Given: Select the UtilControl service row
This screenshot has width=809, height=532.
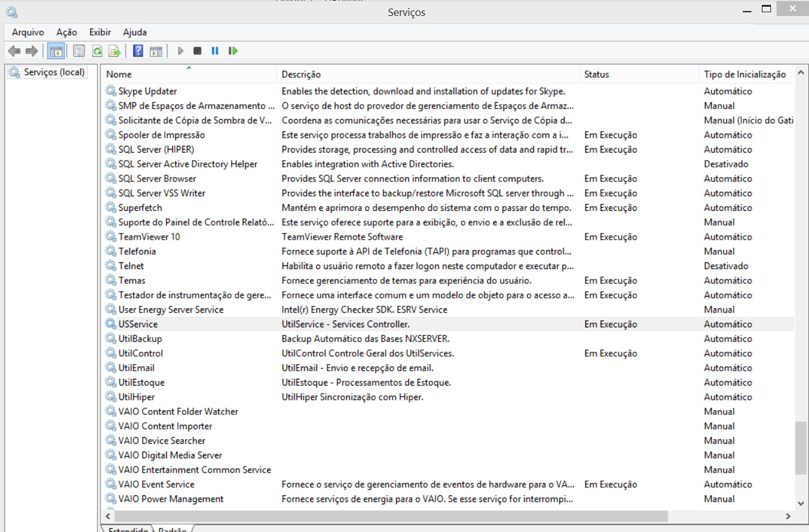Looking at the screenshot, I should pyautogui.click(x=448, y=354).
